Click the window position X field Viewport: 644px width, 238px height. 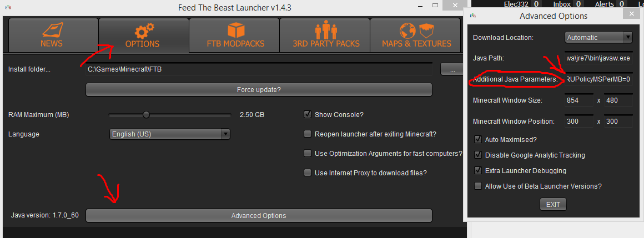(578, 121)
